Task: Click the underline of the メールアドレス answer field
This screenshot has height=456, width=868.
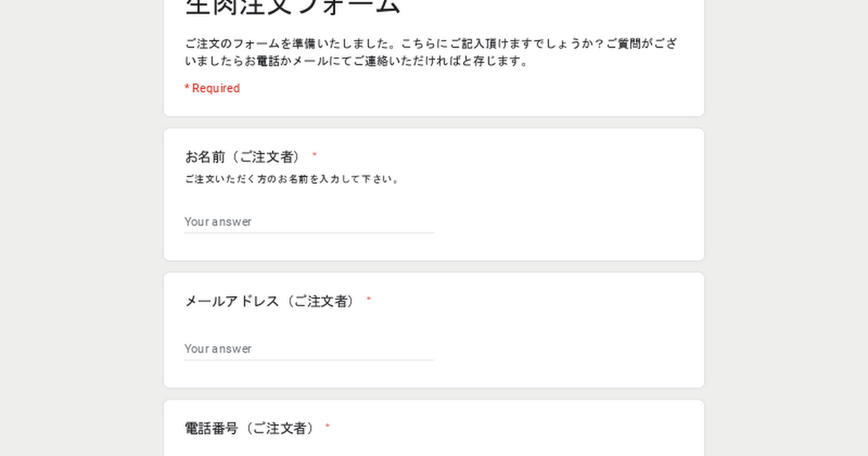Action: (309, 360)
